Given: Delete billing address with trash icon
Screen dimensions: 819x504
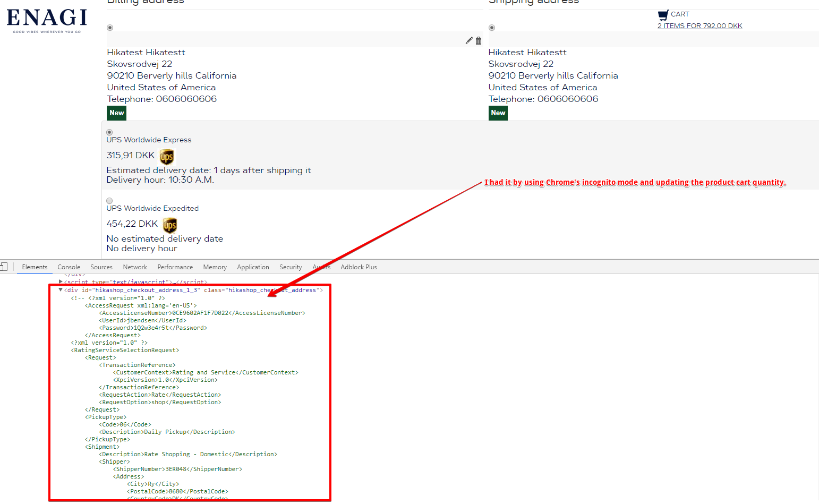Looking at the screenshot, I should [479, 40].
